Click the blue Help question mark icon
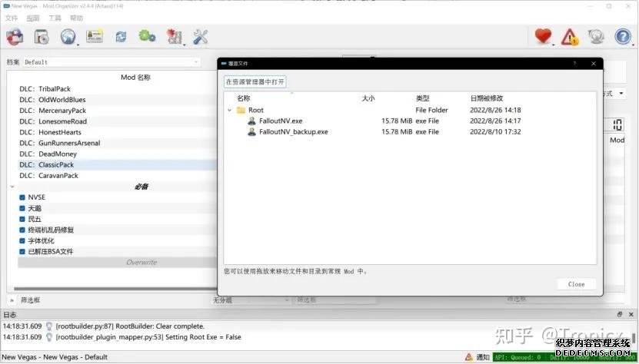The width and height of the screenshot is (639, 364). click(622, 36)
